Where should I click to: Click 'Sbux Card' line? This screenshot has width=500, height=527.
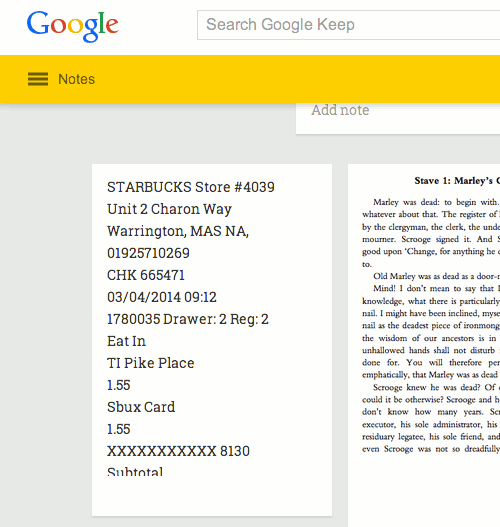pyautogui.click(x=141, y=407)
